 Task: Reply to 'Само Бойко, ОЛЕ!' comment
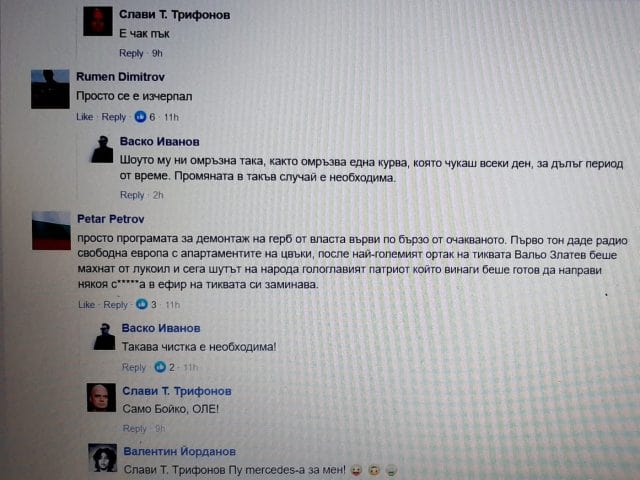click(x=135, y=429)
